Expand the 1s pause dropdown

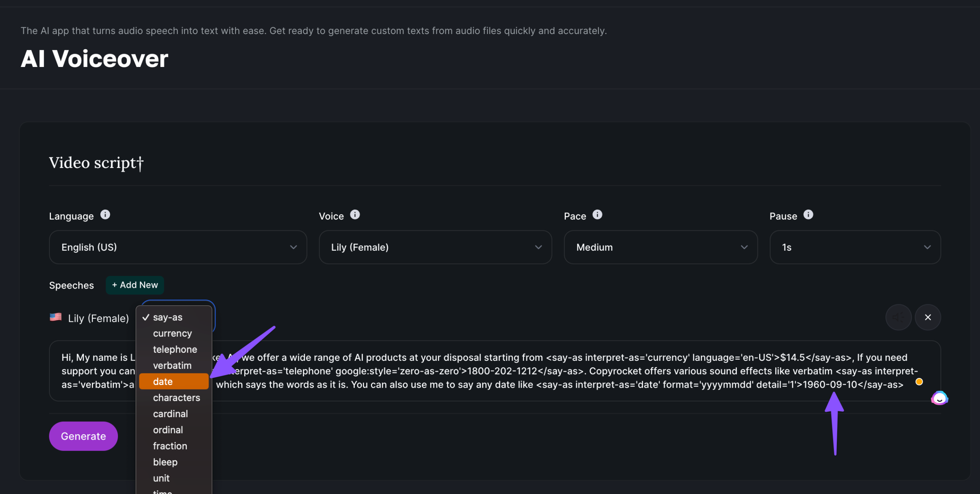pos(855,247)
